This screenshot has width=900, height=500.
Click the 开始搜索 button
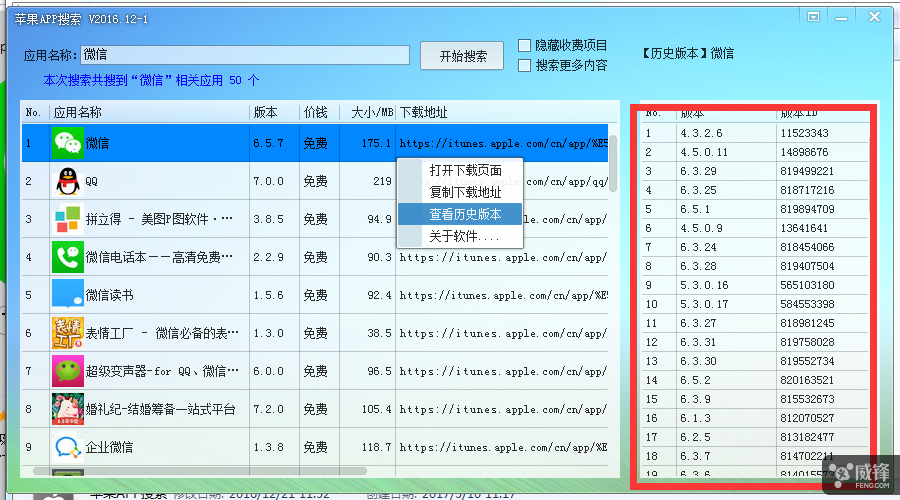(462, 56)
